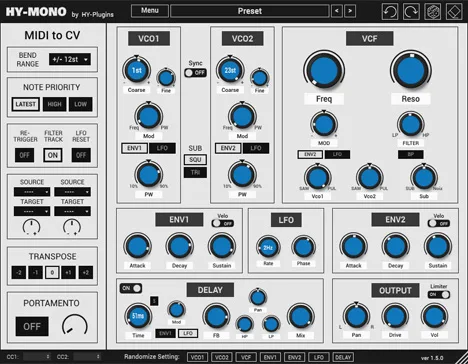Viewport: 468px width, 364px height.
Task: Toggle the ENV1 Velo switch
Action: 223,223
